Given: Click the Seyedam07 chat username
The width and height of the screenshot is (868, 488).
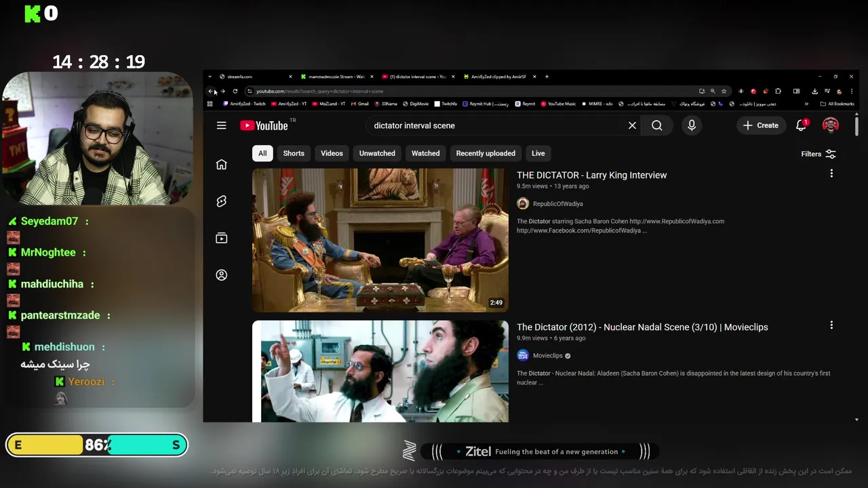Looking at the screenshot, I should 50,222.
